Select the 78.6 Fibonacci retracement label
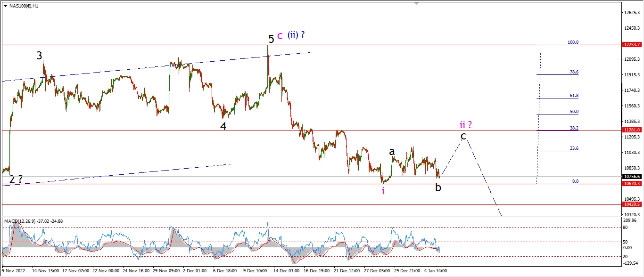Image resolution: width=644 pixels, height=277 pixels. pyautogui.click(x=574, y=72)
